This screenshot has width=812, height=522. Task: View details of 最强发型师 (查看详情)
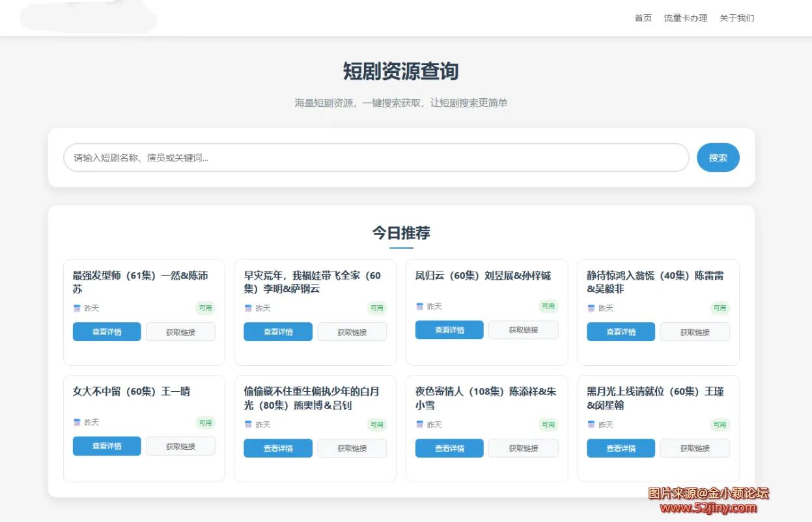pos(107,332)
